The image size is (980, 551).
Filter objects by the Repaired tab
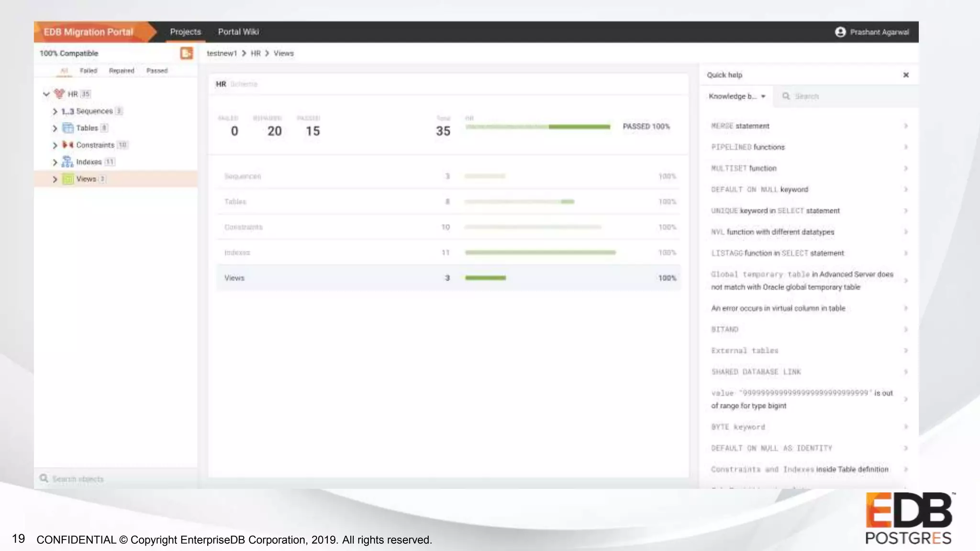tap(122, 71)
